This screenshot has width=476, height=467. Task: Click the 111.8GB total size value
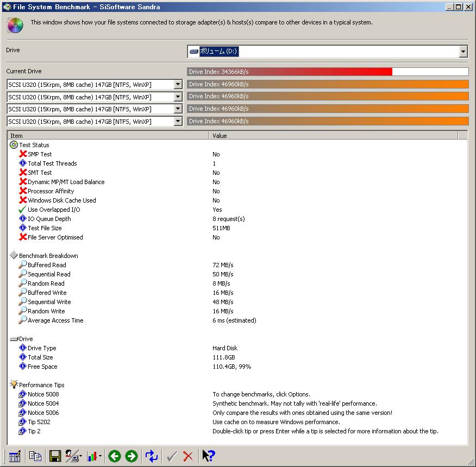point(224,357)
